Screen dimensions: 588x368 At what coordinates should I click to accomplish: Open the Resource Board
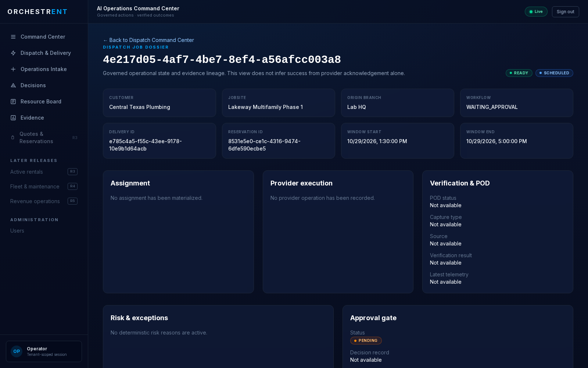tap(44, 102)
